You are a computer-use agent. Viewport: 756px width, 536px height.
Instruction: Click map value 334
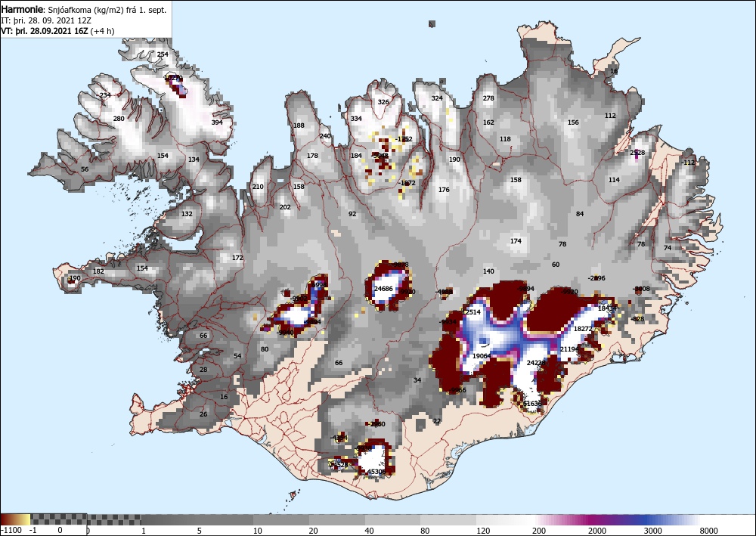pos(356,119)
